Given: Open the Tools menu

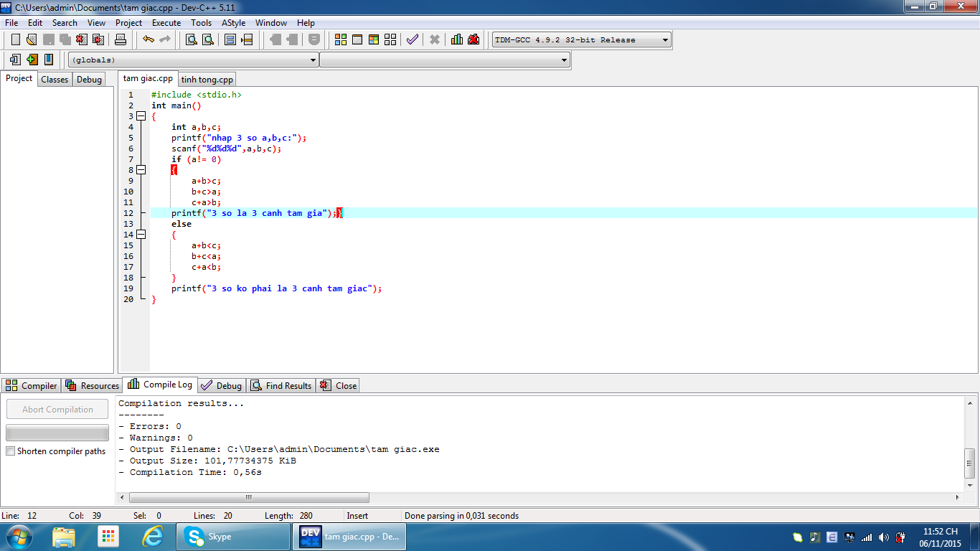Looking at the screenshot, I should pos(202,23).
